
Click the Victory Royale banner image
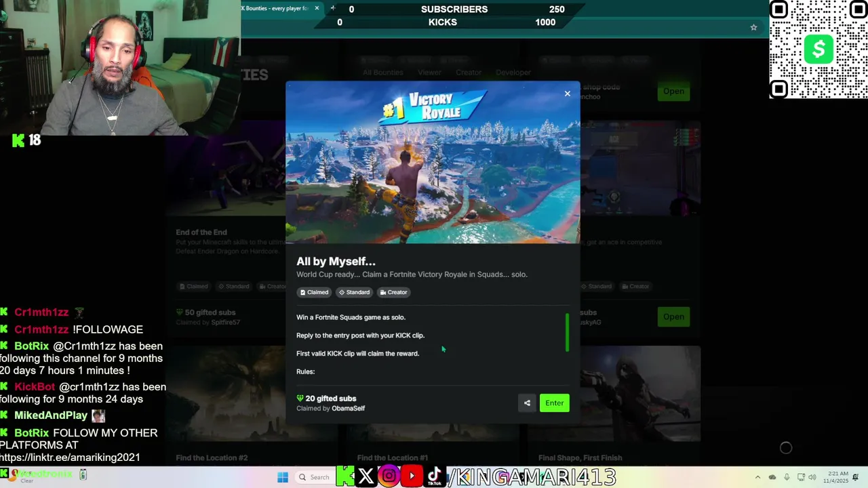[433, 163]
